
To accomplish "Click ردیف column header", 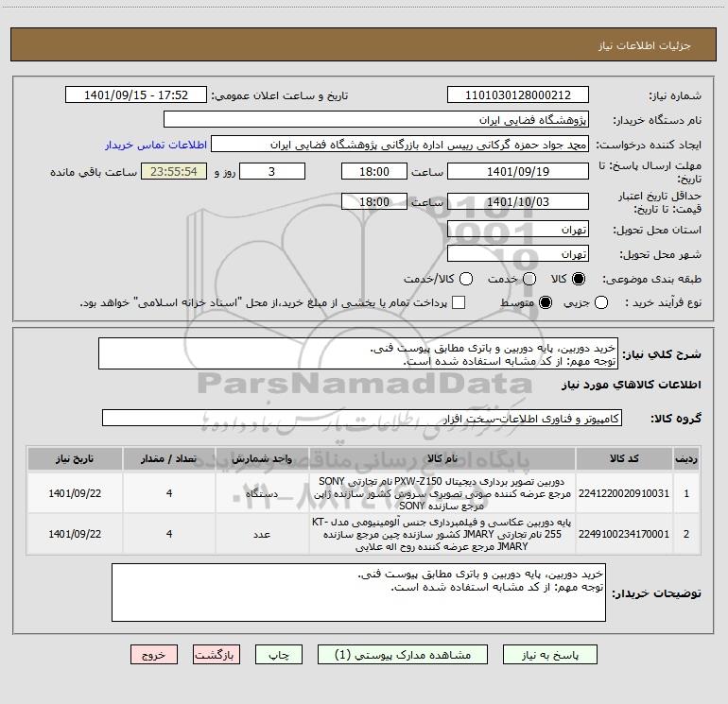I will click(x=686, y=458).
